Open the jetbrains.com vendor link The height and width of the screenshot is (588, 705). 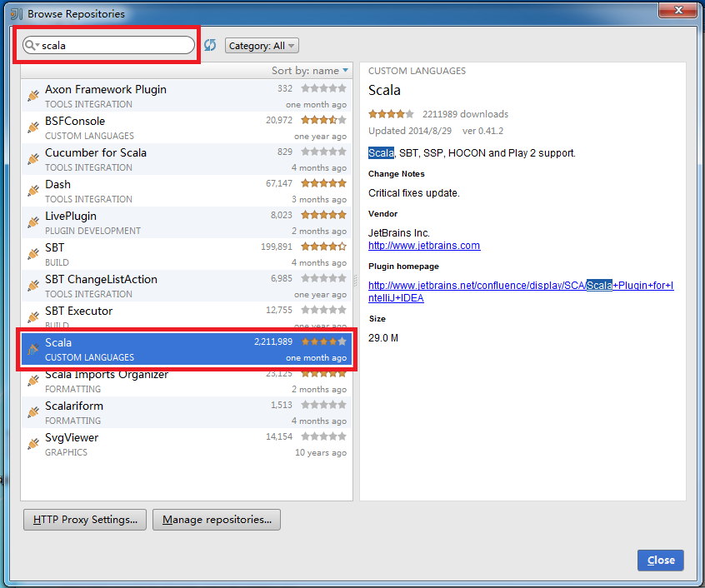point(424,246)
